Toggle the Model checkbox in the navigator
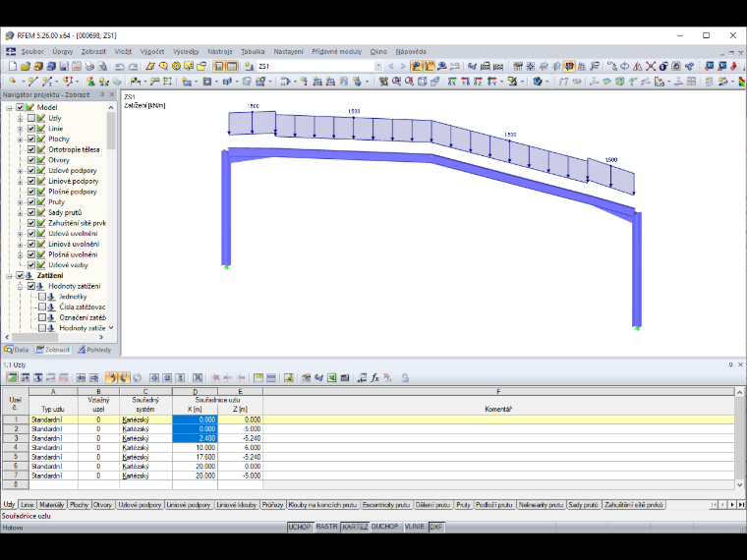 [20, 108]
